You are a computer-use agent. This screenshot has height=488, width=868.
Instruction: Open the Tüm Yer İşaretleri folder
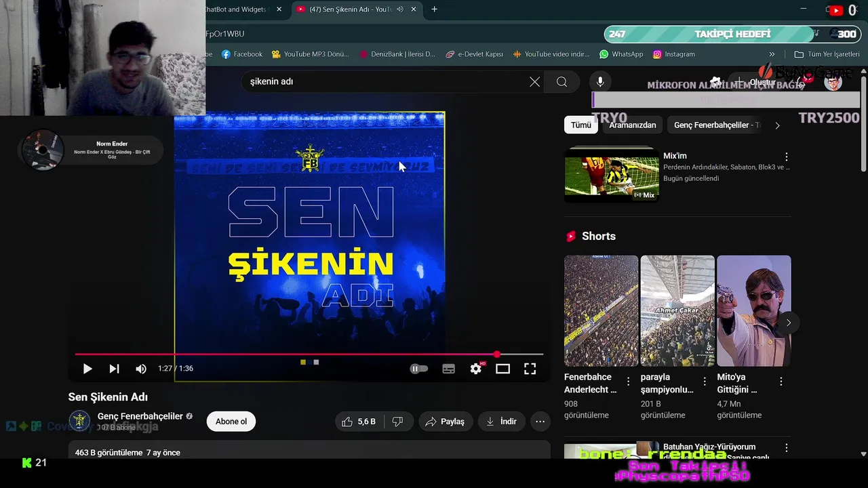[827, 54]
